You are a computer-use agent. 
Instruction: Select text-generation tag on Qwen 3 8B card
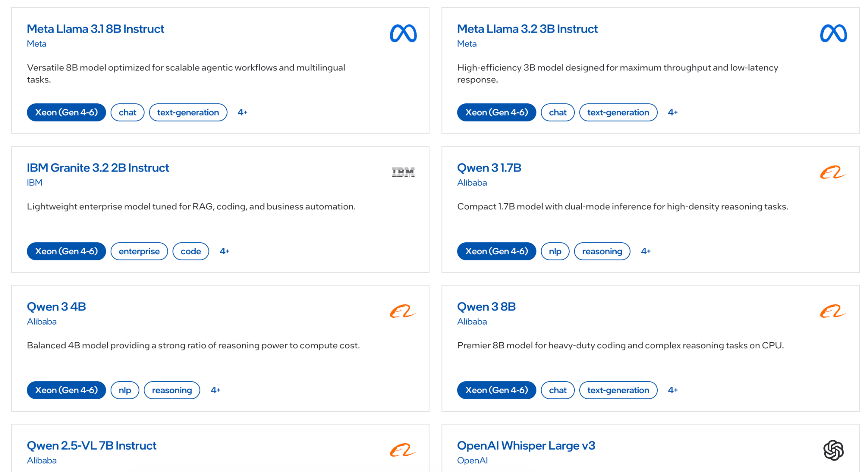618,390
